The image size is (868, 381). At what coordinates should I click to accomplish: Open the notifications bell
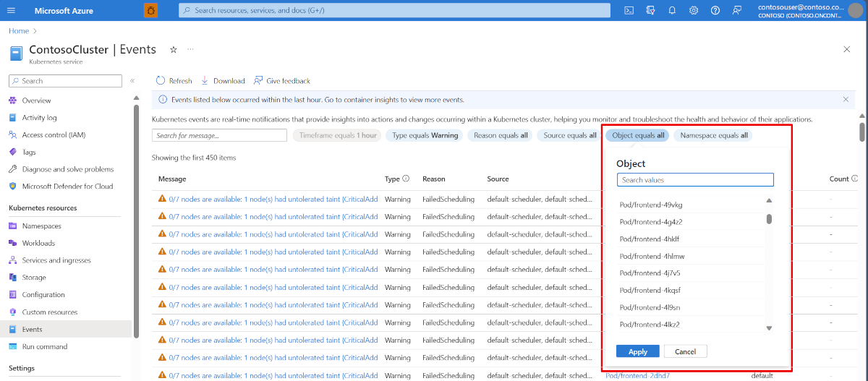coord(672,10)
